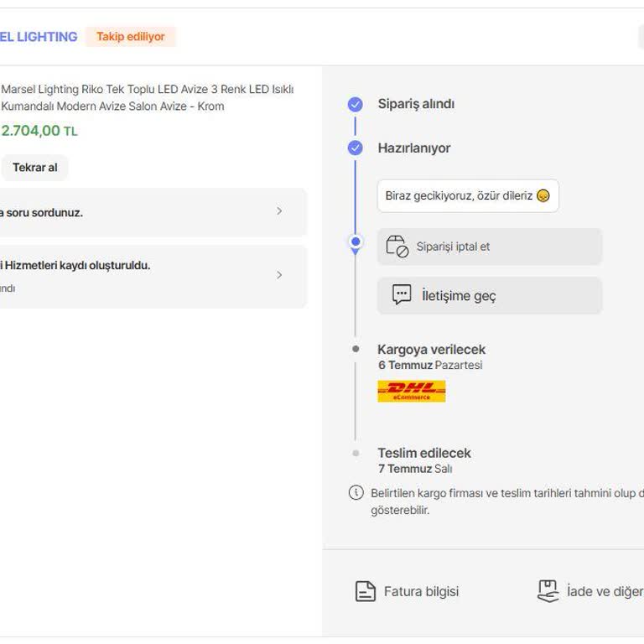Click the chat bubble icon for İletişime geç
The width and height of the screenshot is (644, 644).
pos(402,294)
